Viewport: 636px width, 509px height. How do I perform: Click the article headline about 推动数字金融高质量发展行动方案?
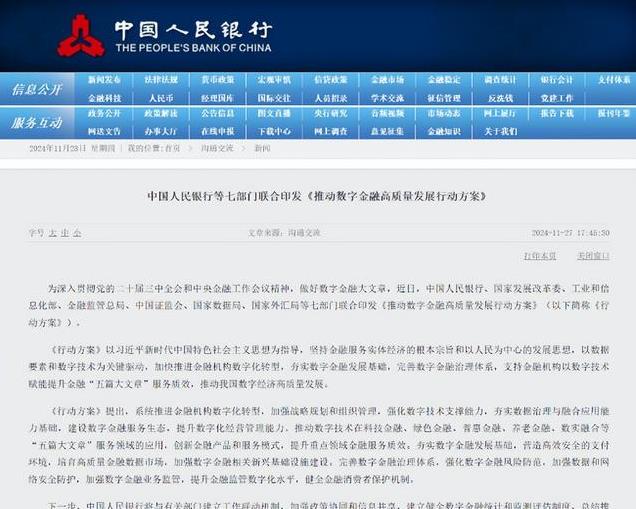pos(317,196)
